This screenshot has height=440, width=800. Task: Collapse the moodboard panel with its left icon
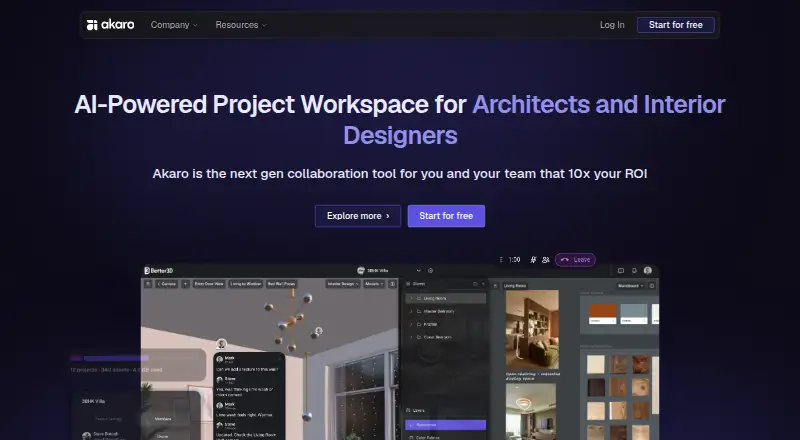click(x=495, y=286)
